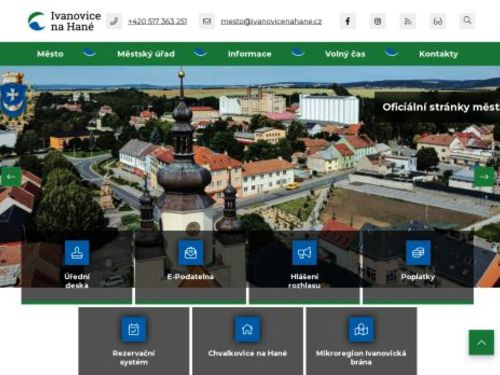This screenshot has width=500, height=375.
Task: Open the Město menu
Action: 50,54
